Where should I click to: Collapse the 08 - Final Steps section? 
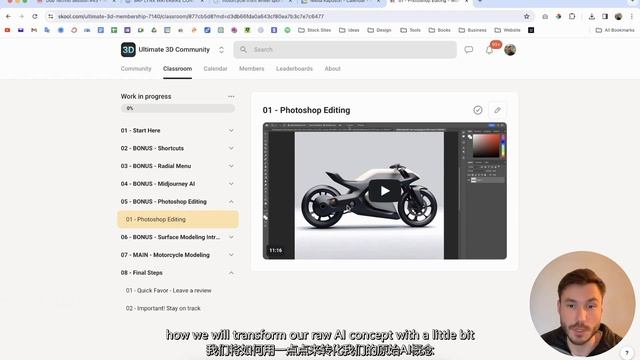click(x=231, y=273)
